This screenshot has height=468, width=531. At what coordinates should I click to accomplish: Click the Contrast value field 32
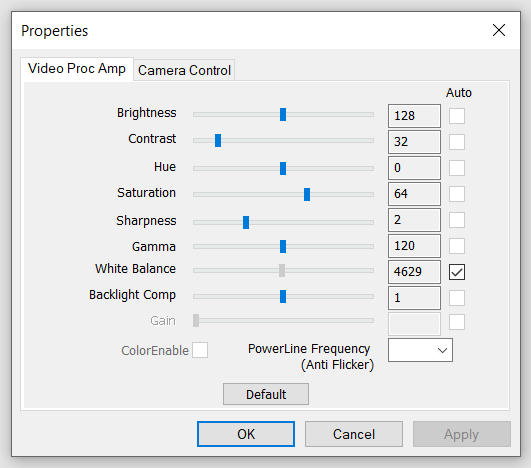coord(414,142)
